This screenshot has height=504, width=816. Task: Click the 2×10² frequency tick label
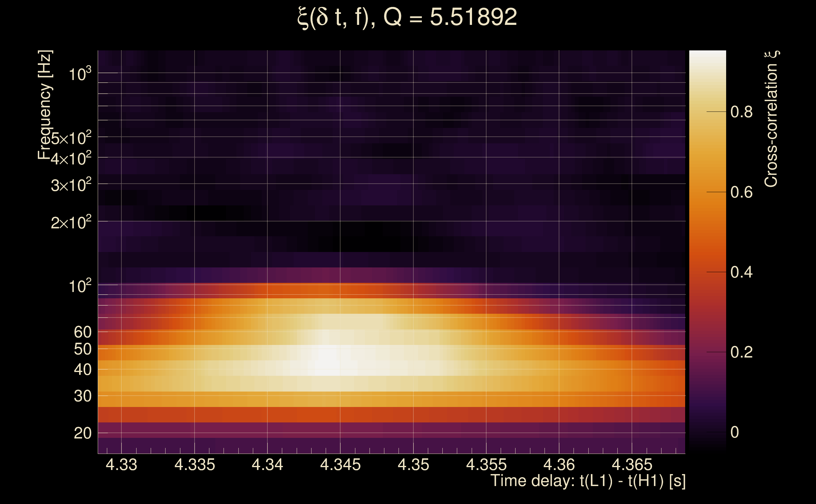[71, 222]
